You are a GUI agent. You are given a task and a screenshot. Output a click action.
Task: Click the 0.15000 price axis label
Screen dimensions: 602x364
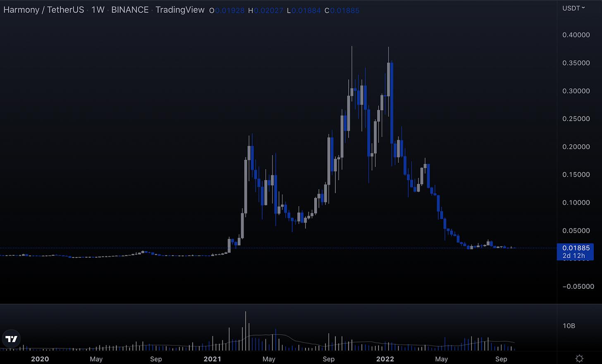click(x=576, y=174)
